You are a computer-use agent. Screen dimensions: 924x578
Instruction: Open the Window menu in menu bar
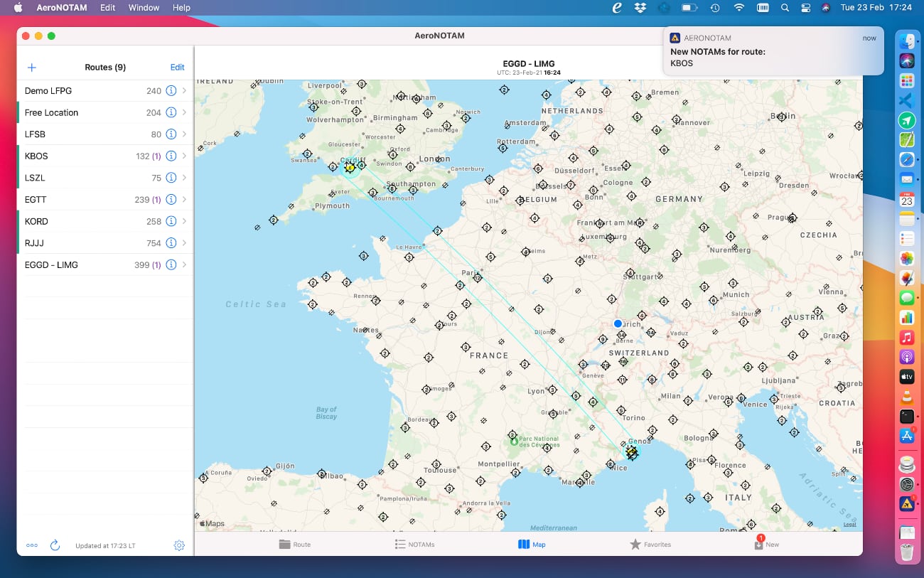[x=144, y=8]
